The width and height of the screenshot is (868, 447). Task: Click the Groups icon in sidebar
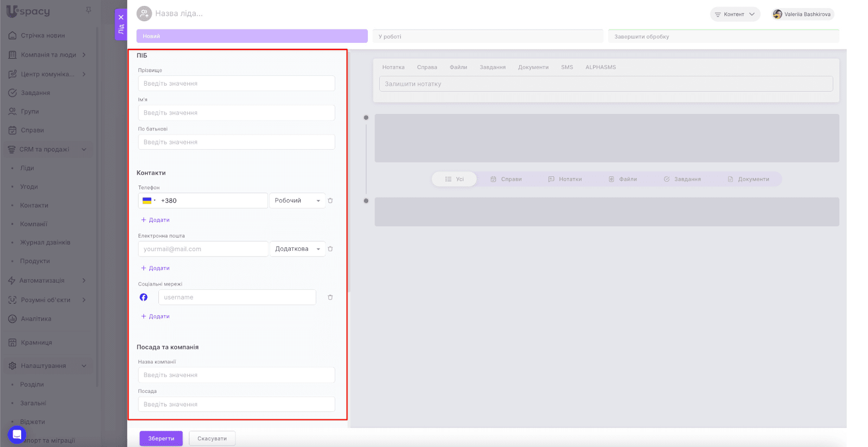pos(12,111)
